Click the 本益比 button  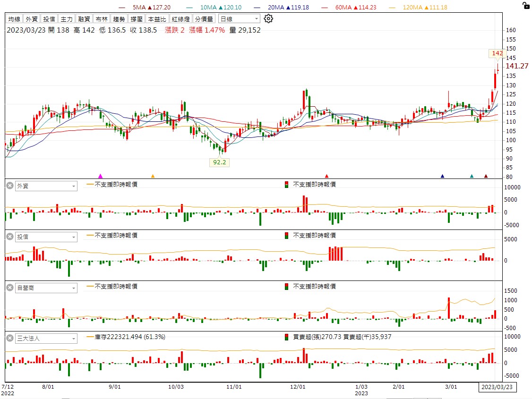(x=157, y=19)
